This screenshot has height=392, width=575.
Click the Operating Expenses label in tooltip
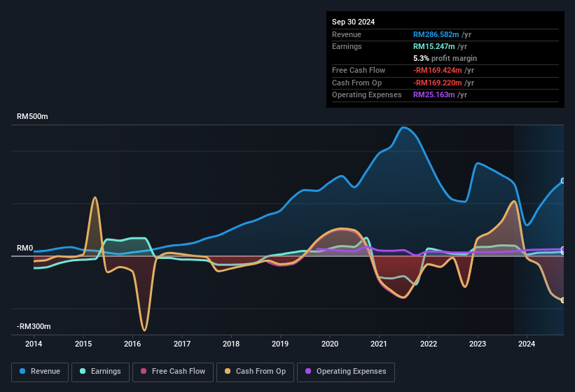tap(367, 95)
